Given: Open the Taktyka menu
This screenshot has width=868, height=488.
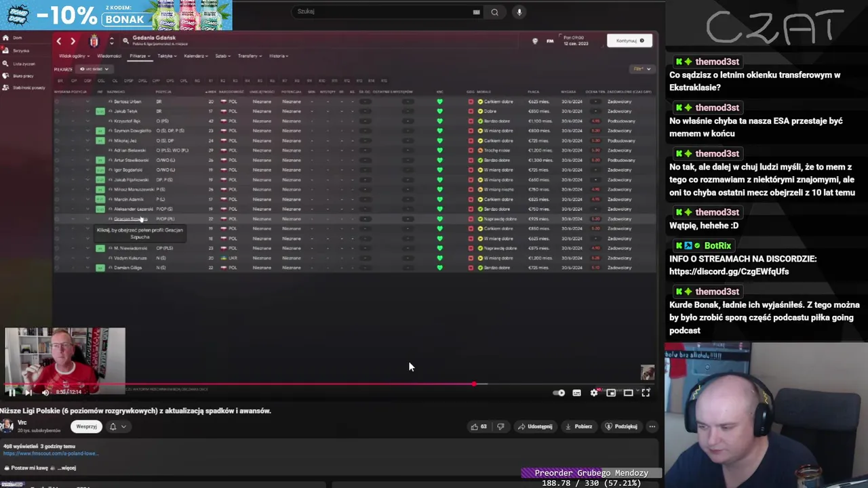Looking at the screenshot, I should point(167,56).
